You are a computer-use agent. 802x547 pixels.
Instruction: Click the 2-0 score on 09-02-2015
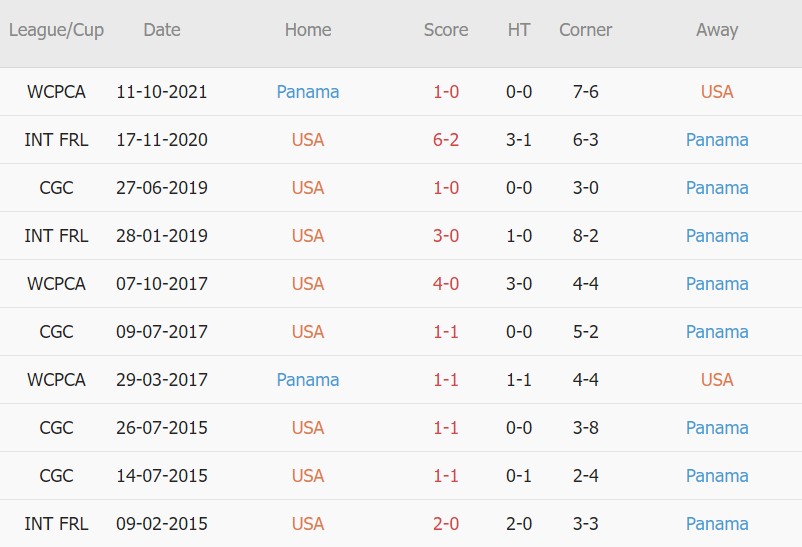446,524
